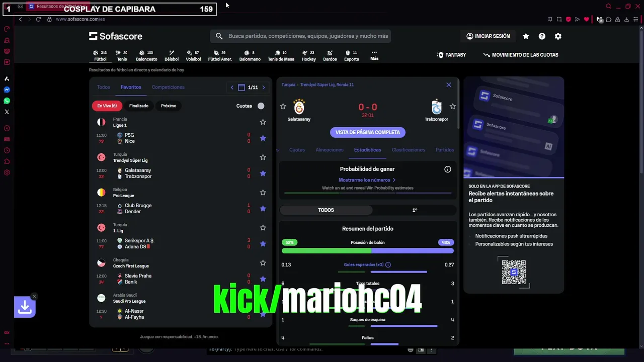Favorite the Pro League Belgium star
644x362 pixels.
point(263,193)
